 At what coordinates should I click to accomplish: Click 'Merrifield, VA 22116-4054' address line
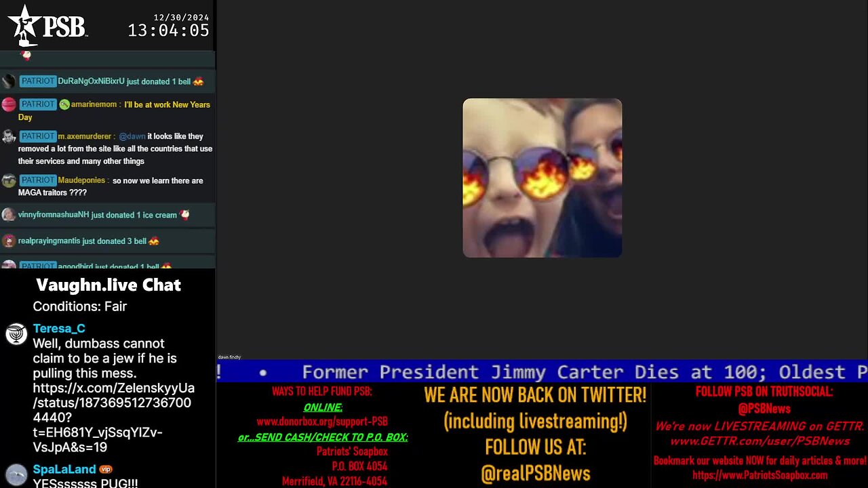coord(335,481)
